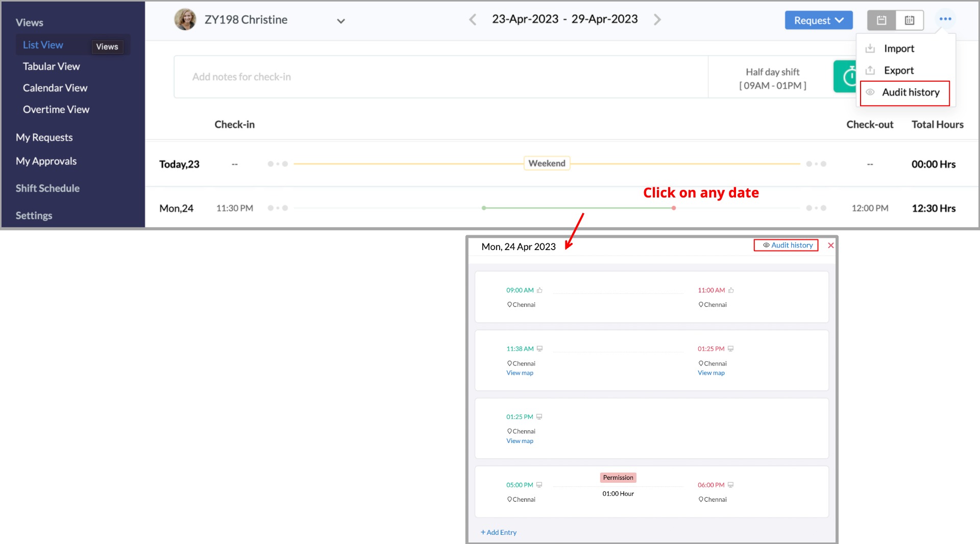
Task: Click the Permission tag badge
Action: pos(618,478)
